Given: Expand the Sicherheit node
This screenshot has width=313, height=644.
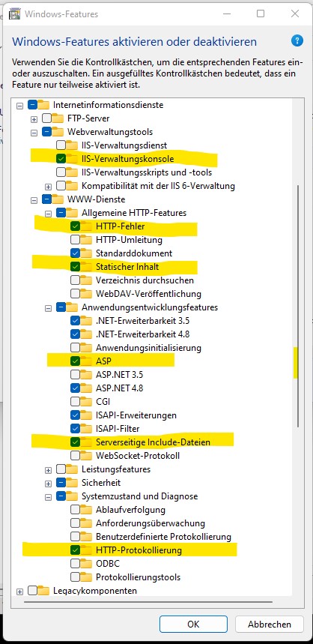Looking at the screenshot, I should pos(49,484).
